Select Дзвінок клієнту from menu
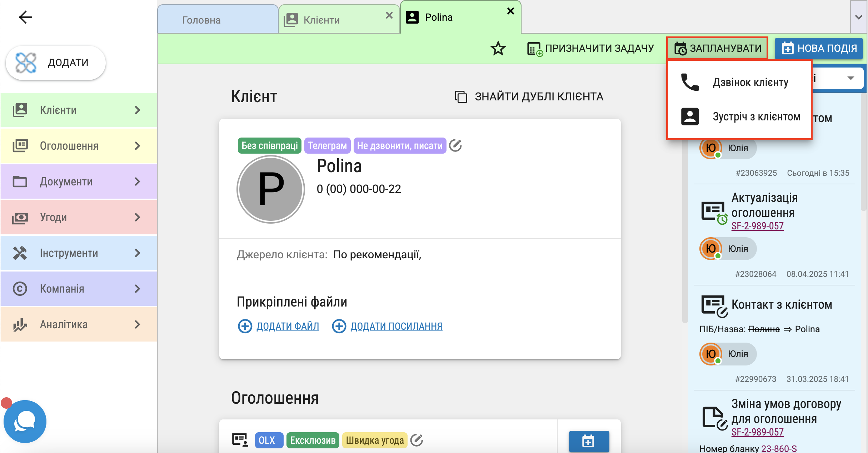The height and width of the screenshot is (453, 868). coord(750,83)
